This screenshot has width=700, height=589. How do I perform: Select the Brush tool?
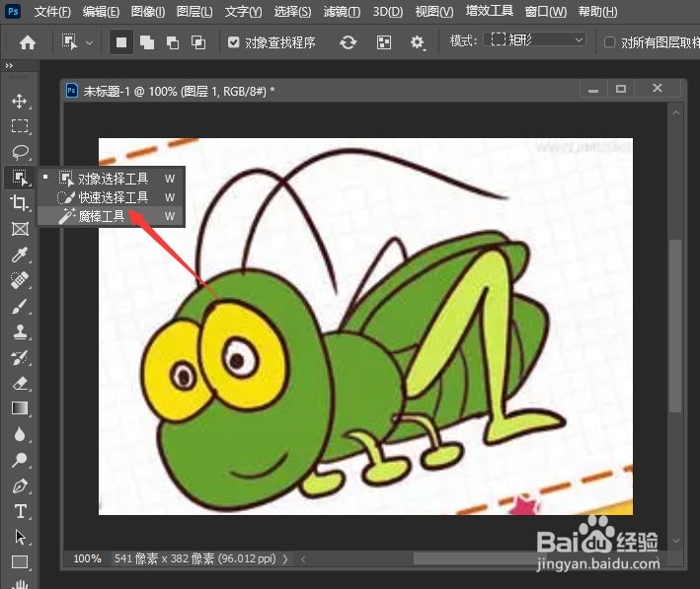coord(19,306)
